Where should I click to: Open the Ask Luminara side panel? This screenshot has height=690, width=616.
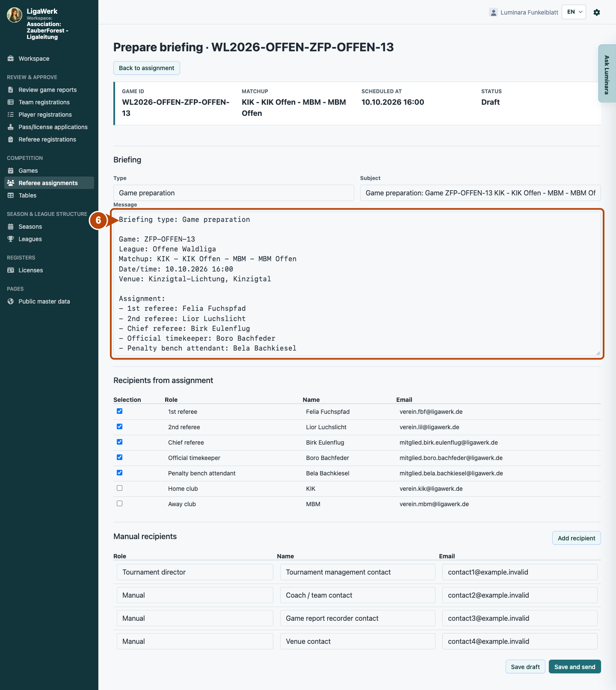tap(607, 74)
